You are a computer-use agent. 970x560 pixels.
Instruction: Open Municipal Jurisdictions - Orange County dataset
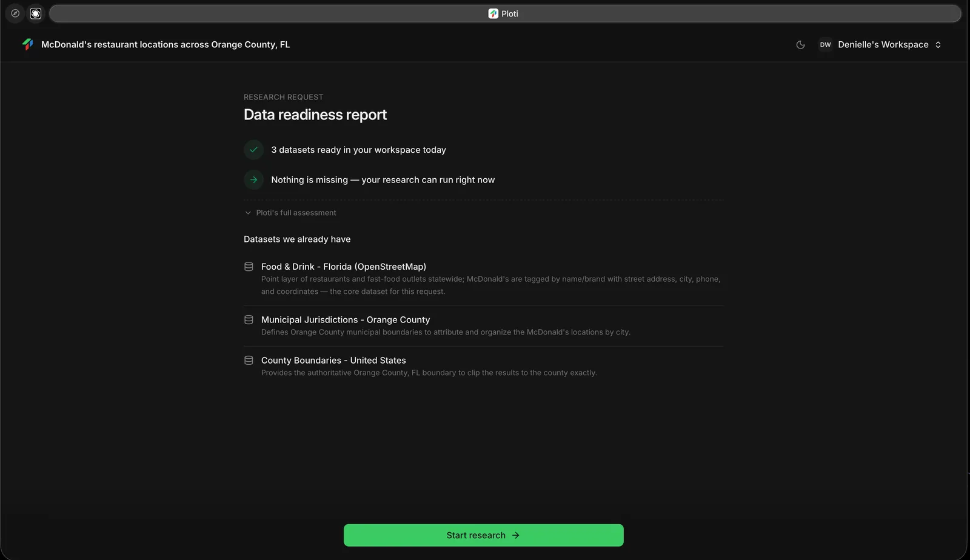(346, 319)
